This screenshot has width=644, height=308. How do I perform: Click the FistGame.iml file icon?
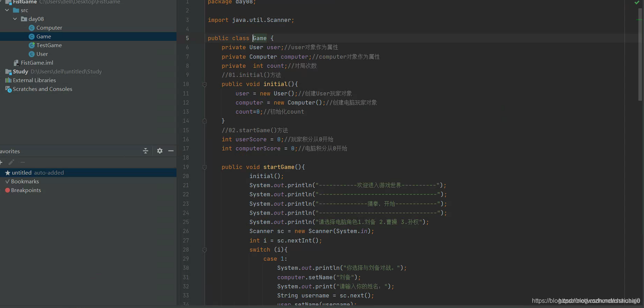pyautogui.click(x=16, y=63)
